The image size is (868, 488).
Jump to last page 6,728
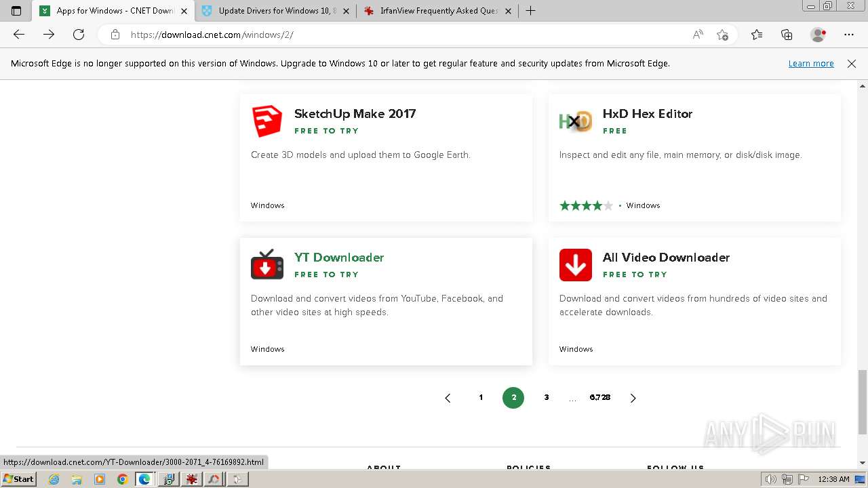tap(600, 398)
